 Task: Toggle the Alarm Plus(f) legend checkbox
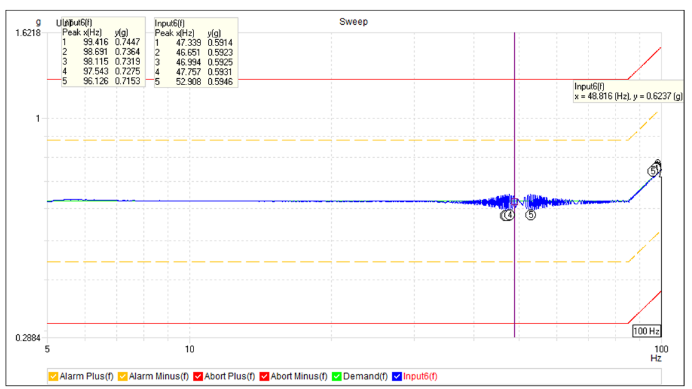(x=53, y=376)
